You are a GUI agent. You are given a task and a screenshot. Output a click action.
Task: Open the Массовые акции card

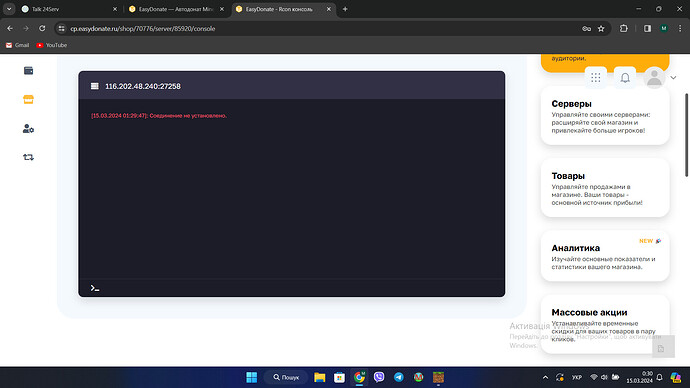coord(605,325)
